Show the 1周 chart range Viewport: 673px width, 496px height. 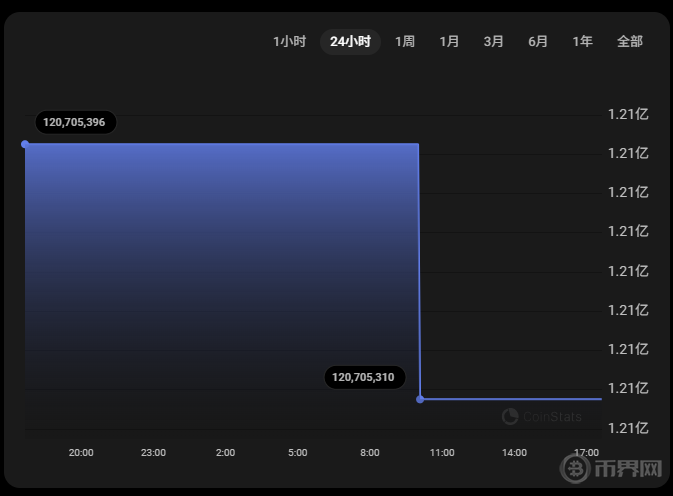pyautogui.click(x=405, y=41)
